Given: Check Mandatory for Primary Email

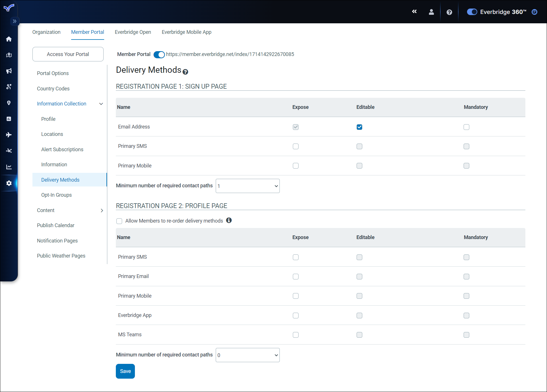Looking at the screenshot, I should pos(466,277).
